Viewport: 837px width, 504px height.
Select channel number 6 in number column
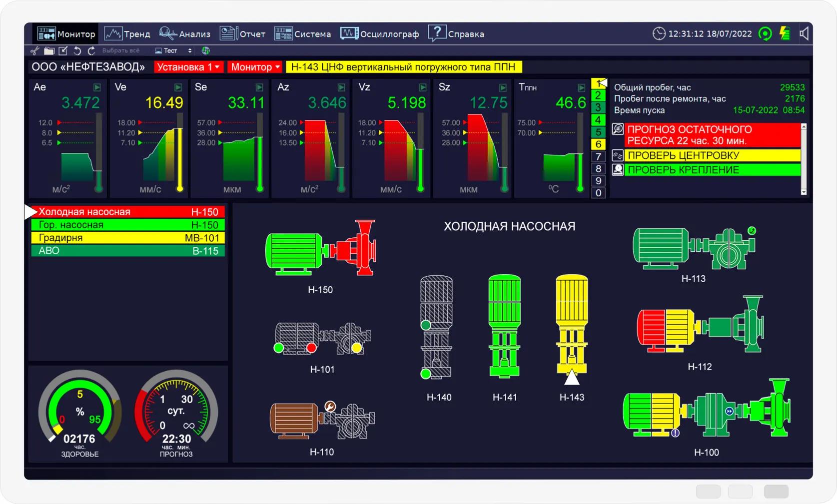click(x=598, y=144)
